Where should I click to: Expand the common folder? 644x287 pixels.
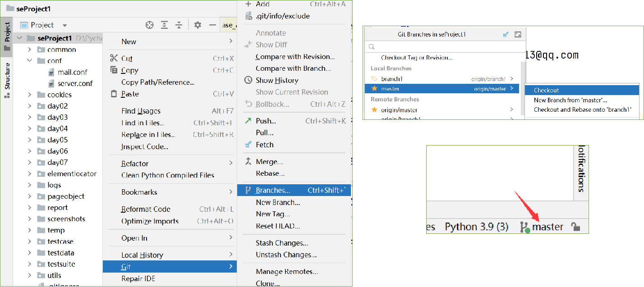point(29,50)
